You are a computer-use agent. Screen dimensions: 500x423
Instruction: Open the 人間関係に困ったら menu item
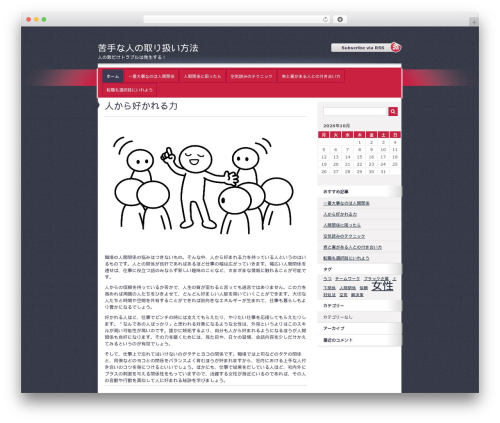pyautogui.click(x=202, y=76)
